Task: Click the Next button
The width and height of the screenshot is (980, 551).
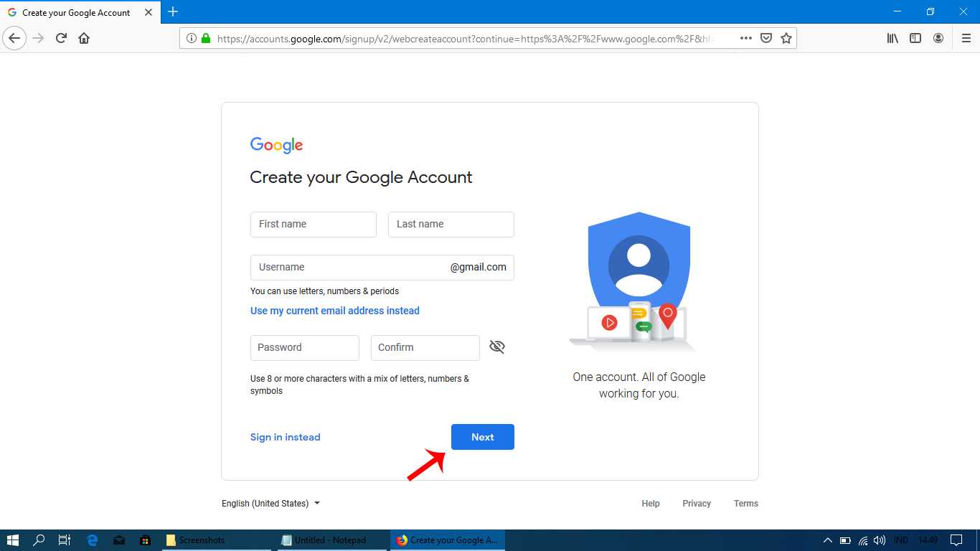Action: point(483,437)
